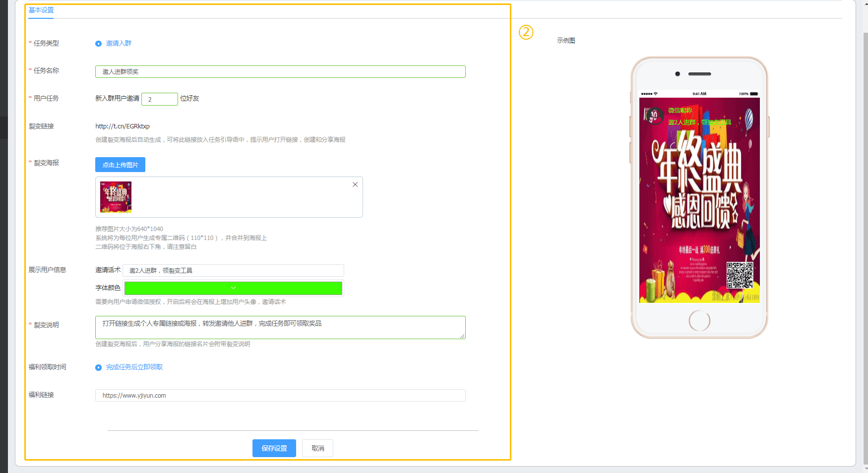Screen dimensions: 868x473
Task: Edit the 邀请话术 input field
Action: (x=233, y=270)
